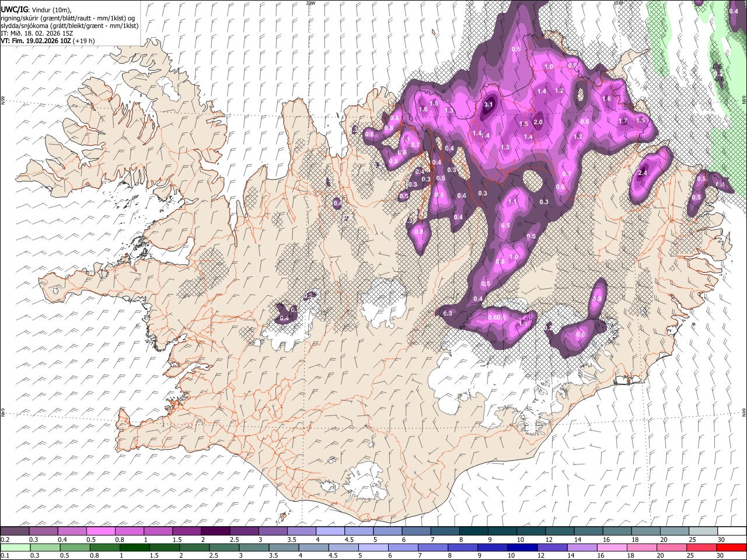Click the white 30 swatch in top legend row
Image resolution: width=747 pixels, height=560 pixels.
tap(732, 531)
